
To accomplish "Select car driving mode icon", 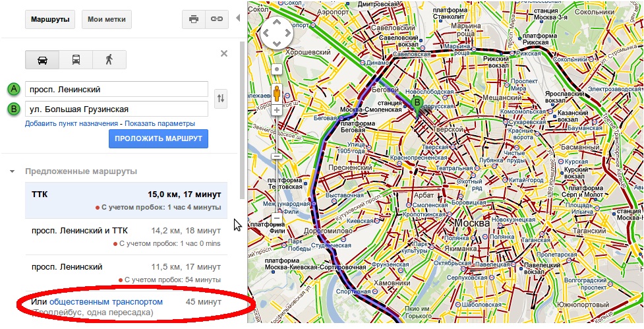I will point(42,60).
